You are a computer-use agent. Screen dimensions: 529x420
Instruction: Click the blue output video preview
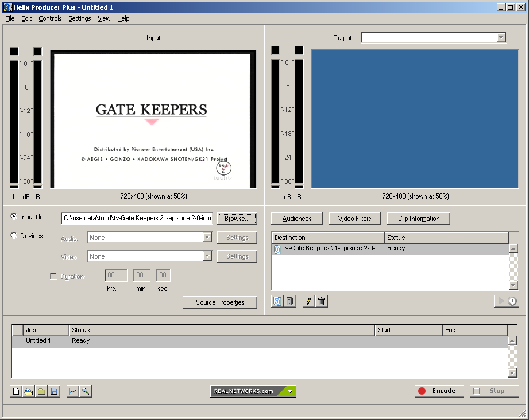click(415, 119)
